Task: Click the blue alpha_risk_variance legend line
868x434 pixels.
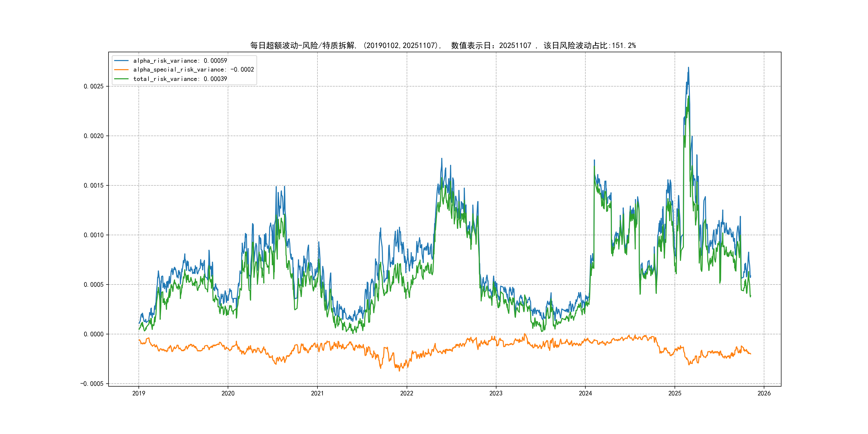Action: pyautogui.click(x=121, y=61)
